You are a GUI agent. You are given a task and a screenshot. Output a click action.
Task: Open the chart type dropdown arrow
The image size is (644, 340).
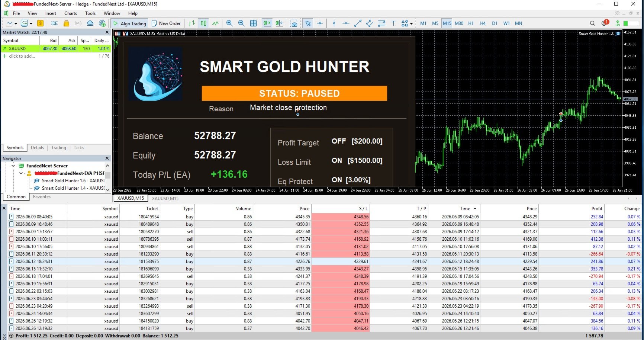tap(16, 23)
